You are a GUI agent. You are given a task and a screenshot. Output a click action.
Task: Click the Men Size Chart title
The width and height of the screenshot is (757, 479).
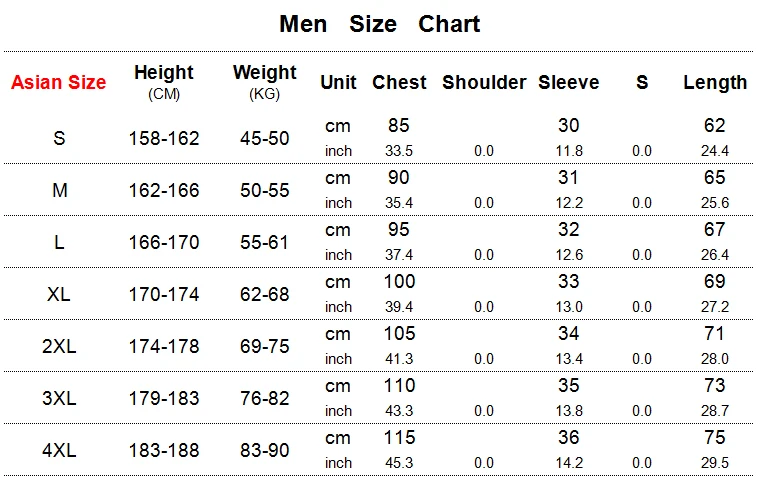click(x=379, y=24)
